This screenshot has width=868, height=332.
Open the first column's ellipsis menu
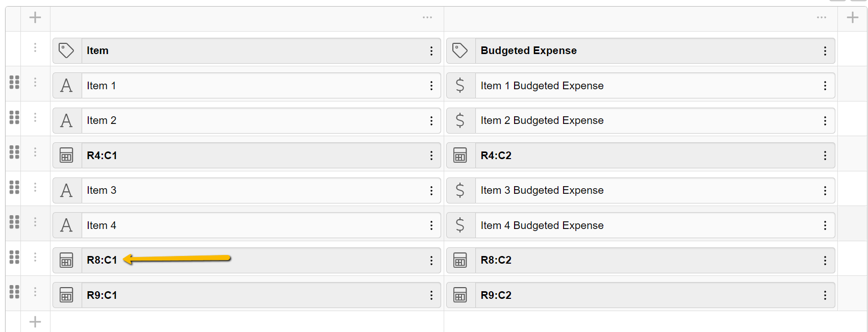pos(427,18)
